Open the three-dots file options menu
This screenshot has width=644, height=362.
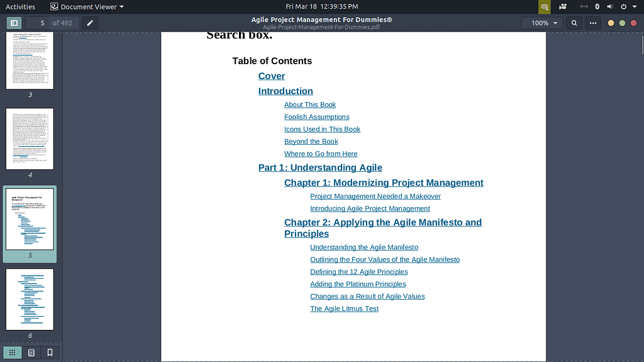593,23
